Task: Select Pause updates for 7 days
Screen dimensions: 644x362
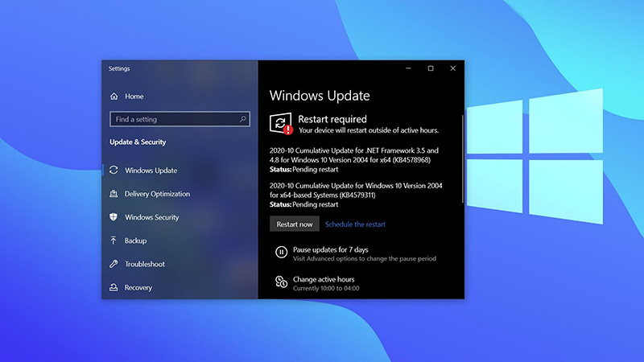Action: pyautogui.click(x=331, y=249)
